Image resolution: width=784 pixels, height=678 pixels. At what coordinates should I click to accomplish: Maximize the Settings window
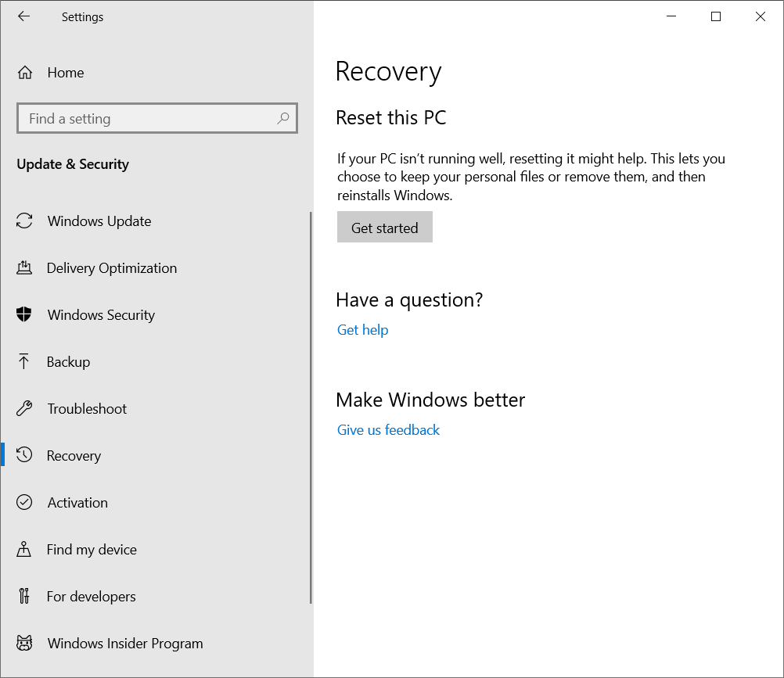715,16
